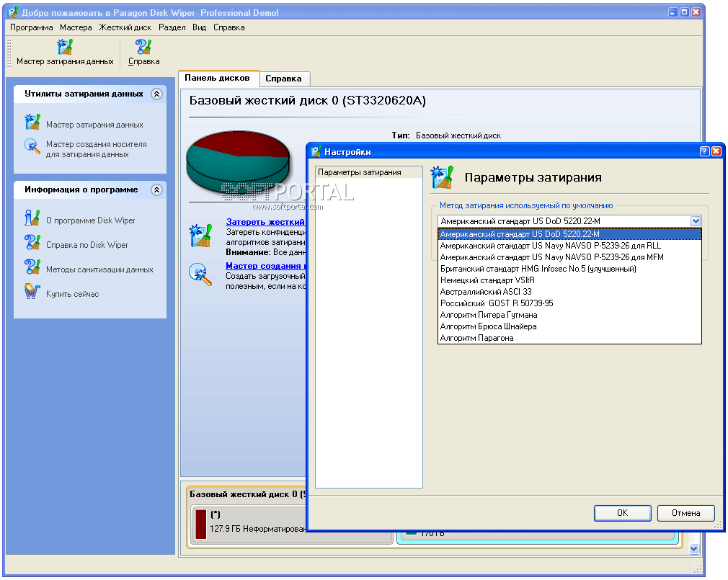Open the Раздел menu
Screen dimensions: 728x580
pyautogui.click(x=172, y=27)
